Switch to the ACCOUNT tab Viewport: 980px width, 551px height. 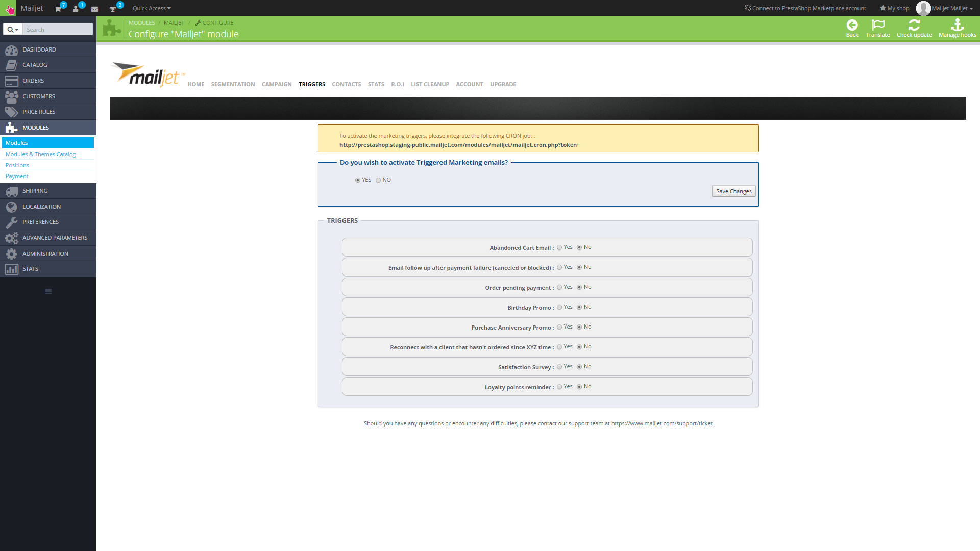click(x=470, y=84)
